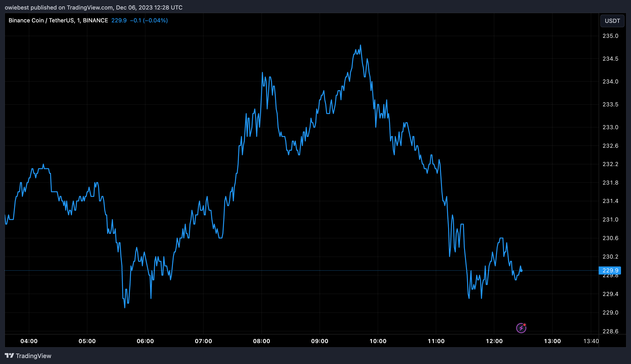Click the 233.0 price axis label
Image resolution: width=631 pixels, height=364 pixels.
610,127
